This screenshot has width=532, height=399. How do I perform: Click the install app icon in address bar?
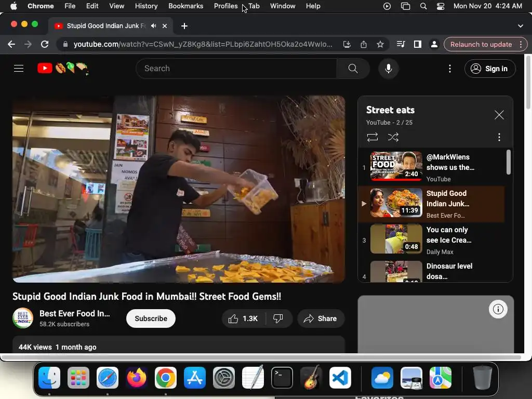pyautogui.click(x=347, y=45)
